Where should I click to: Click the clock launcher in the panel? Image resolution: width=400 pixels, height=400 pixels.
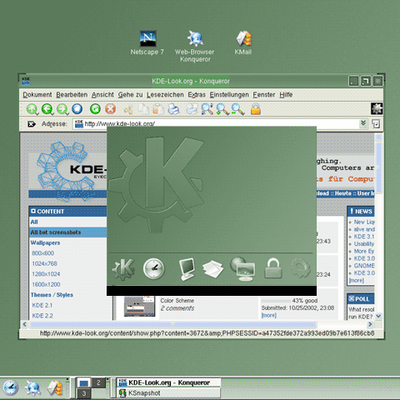[x=11, y=388]
